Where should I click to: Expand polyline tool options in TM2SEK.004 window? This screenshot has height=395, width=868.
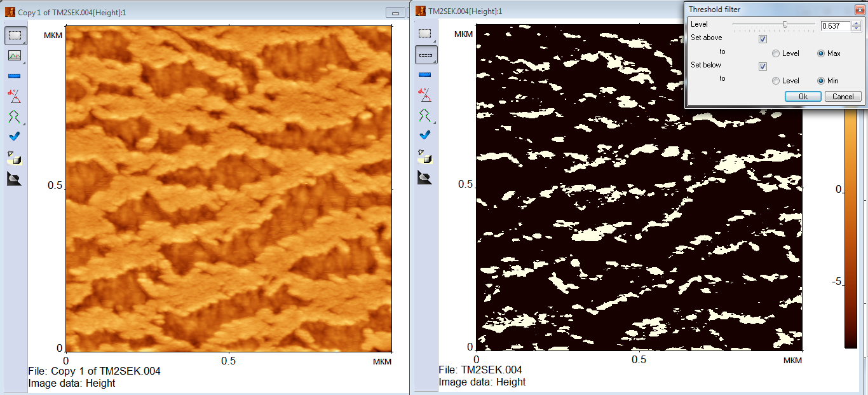point(435,123)
